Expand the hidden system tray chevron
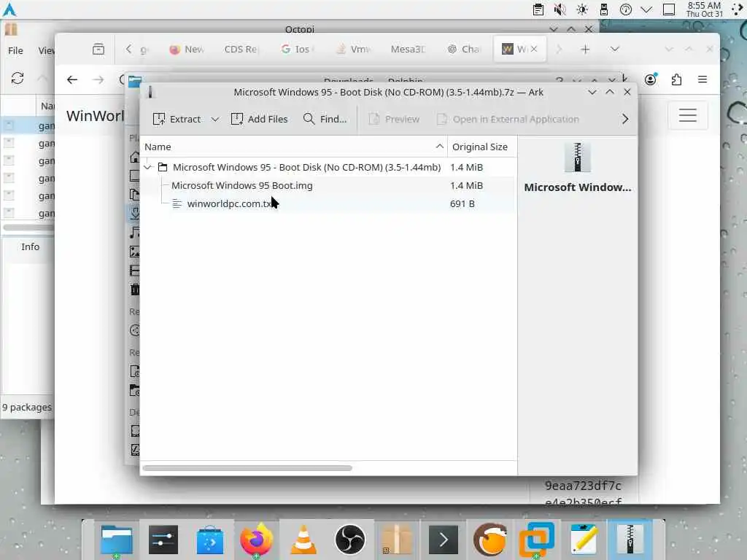 [646, 9]
